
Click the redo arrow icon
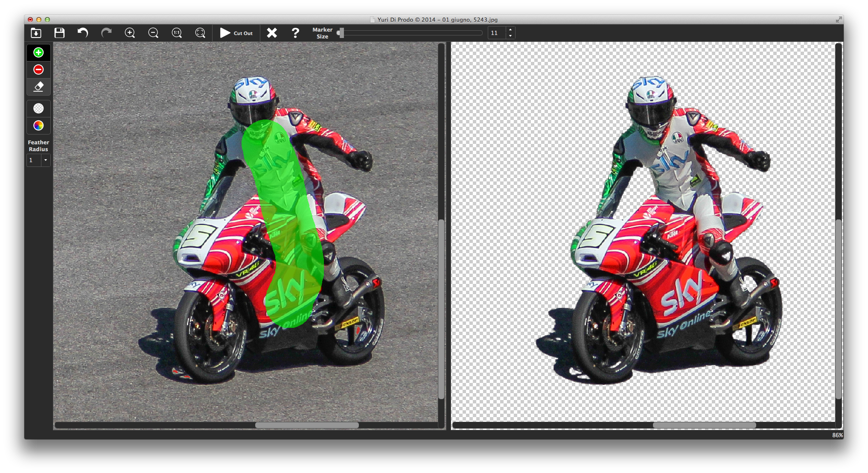click(x=106, y=33)
